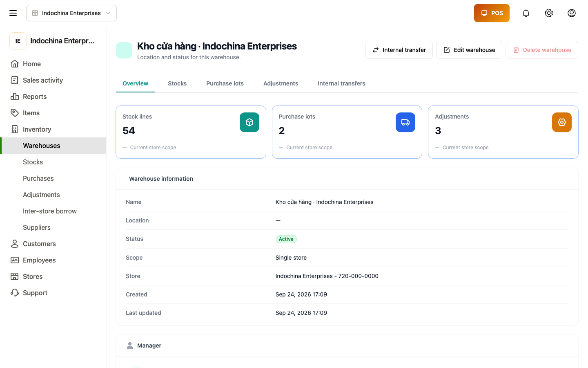Select the Overview tab
588x368 pixels.
pyautogui.click(x=136, y=83)
